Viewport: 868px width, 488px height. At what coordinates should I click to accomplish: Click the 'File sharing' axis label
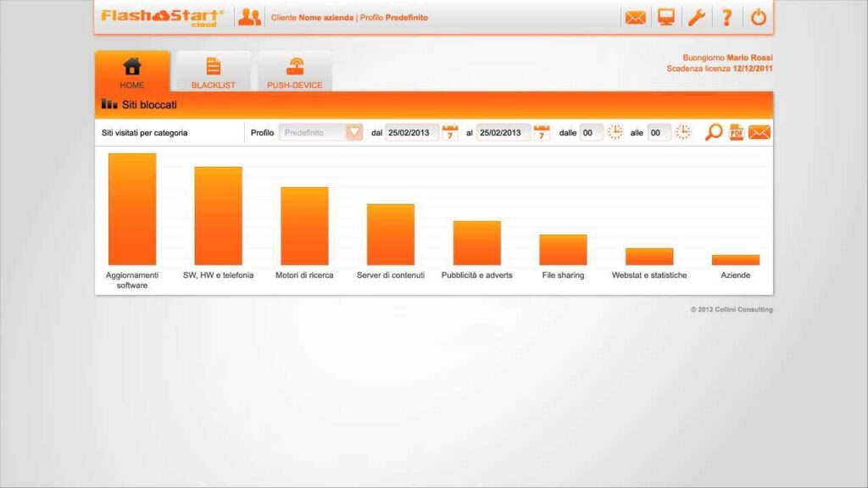(x=563, y=275)
